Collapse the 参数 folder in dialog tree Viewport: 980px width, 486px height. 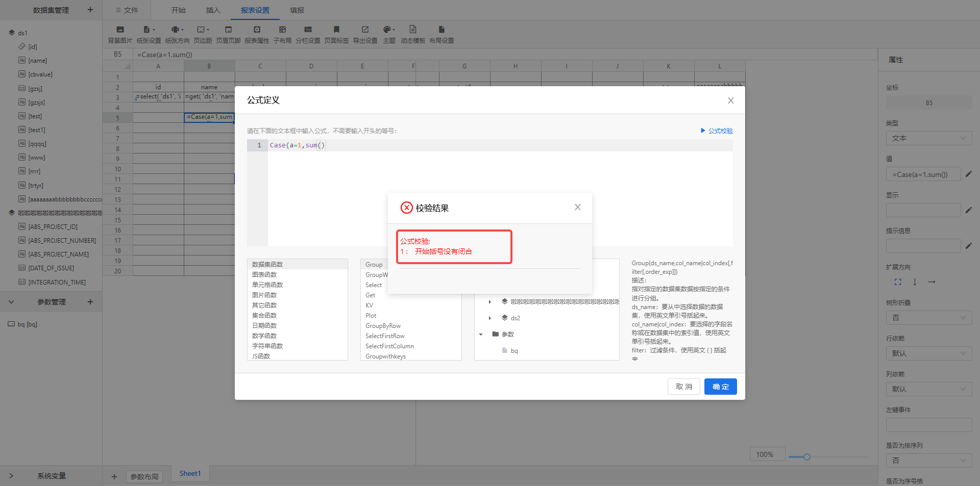[x=481, y=335]
